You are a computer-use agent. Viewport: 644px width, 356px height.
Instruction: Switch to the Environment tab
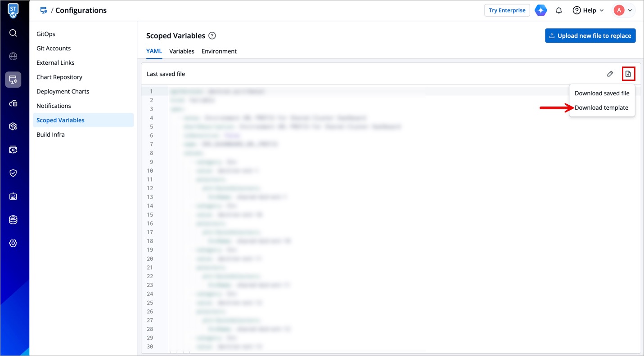[x=219, y=51]
